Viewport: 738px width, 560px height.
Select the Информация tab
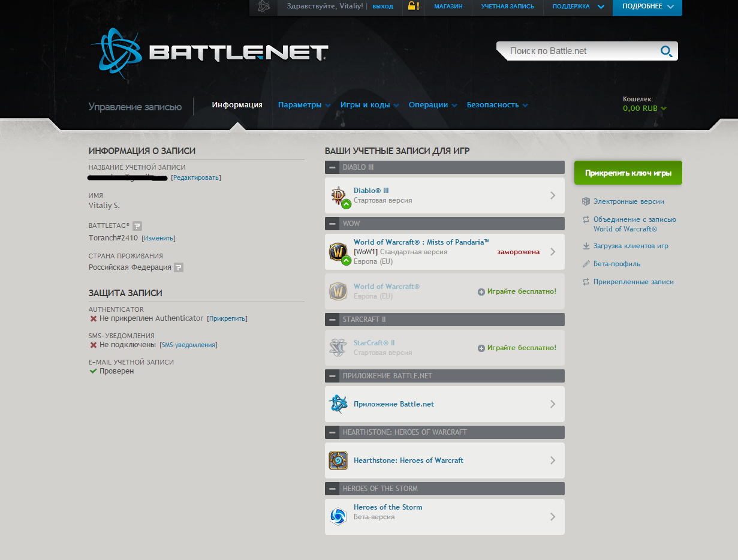[x=237, y=105]
